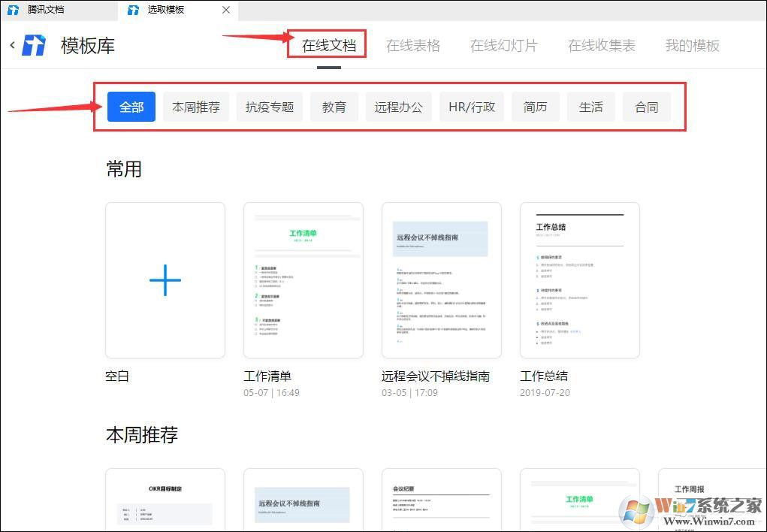
Task: Select the 全部 filter
Action: (x=131, y=107)
